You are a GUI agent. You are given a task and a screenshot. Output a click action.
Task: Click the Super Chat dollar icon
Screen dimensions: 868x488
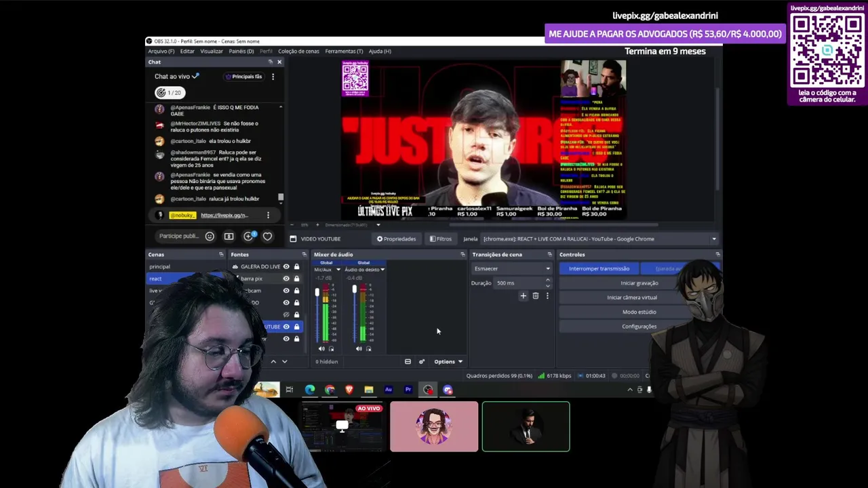click(229, 236)
